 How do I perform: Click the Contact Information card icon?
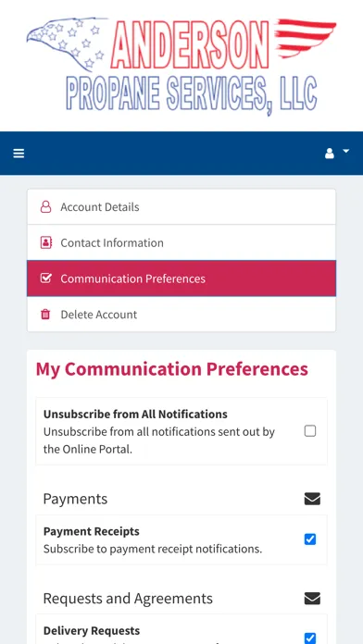tap(45, 242)
